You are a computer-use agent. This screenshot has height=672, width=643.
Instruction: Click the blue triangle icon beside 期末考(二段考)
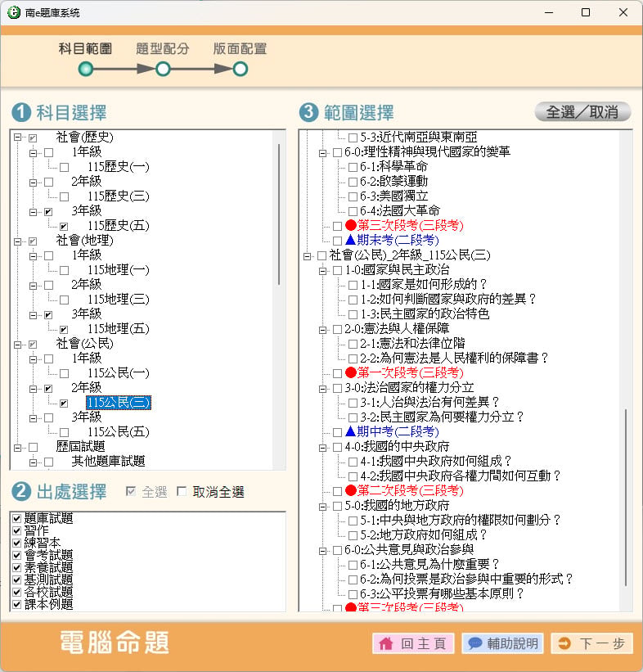pyautogui.click(x=350, y=240)
